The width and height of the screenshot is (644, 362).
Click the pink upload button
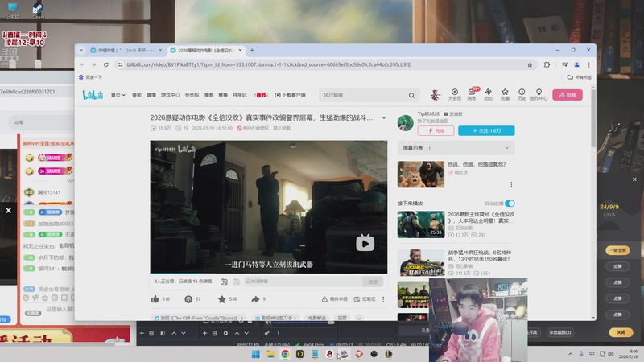568,95
